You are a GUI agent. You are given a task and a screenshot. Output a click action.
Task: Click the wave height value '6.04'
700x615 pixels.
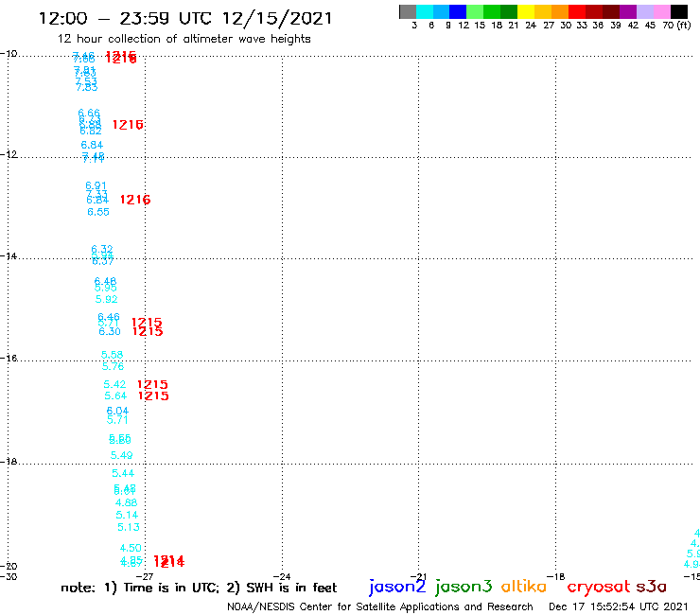click(117, 411)
